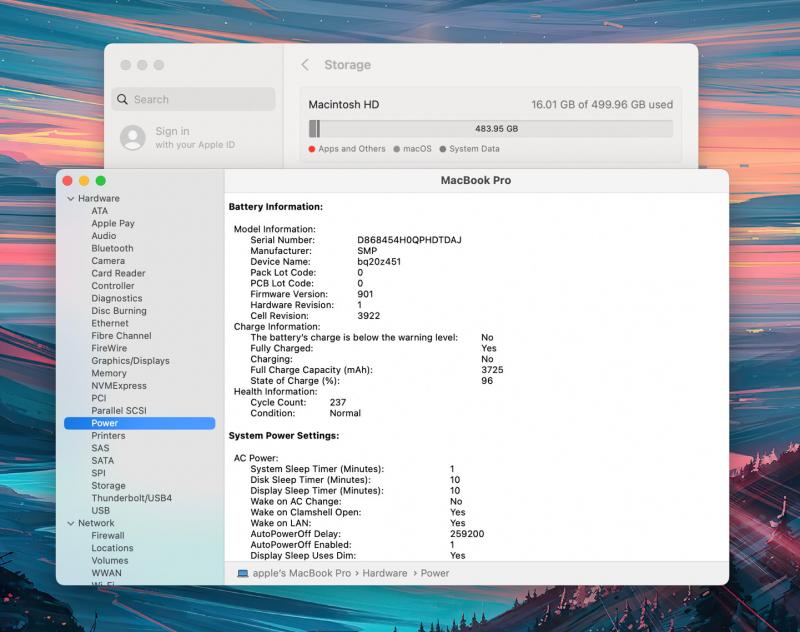Select Disc Burning in the sidebar
This screenshot has width=800, height=632.
coord(119,311)
